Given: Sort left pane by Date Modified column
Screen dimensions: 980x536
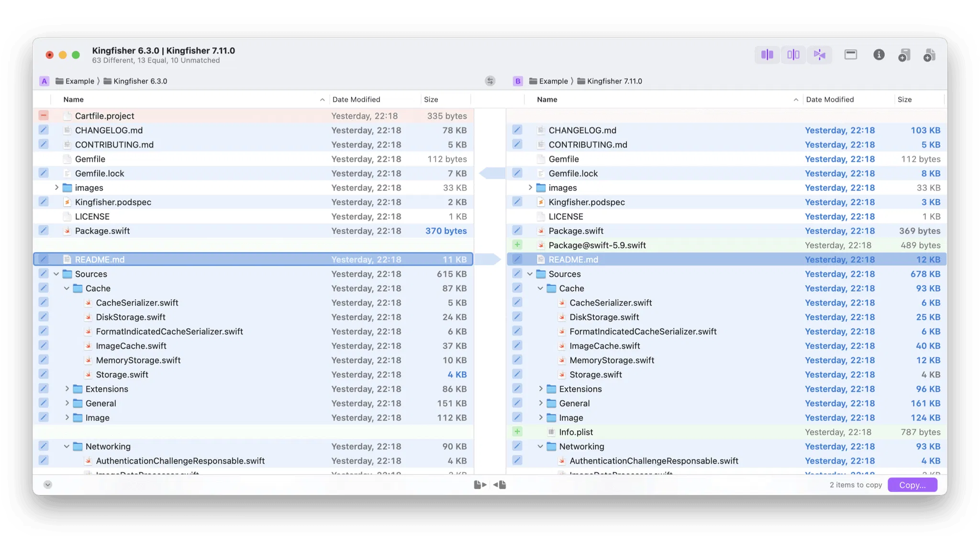Looking at the screenshot, I should click(356, 100).
